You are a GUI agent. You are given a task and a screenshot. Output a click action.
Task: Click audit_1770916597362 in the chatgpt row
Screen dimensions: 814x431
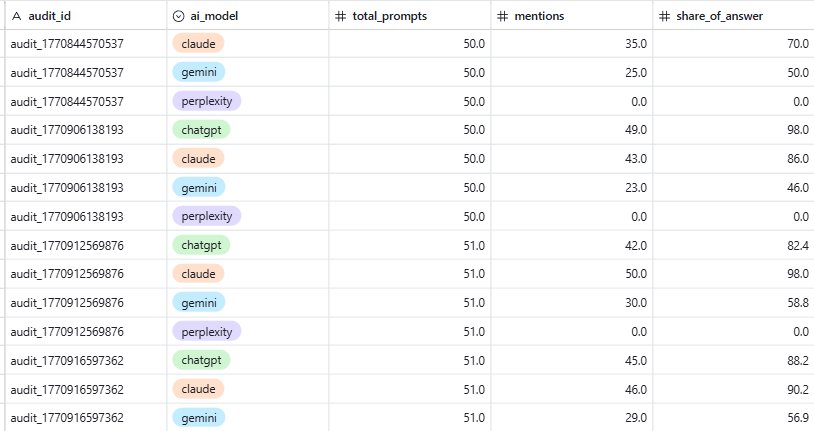pyautogui.click(x=67, y=360)
